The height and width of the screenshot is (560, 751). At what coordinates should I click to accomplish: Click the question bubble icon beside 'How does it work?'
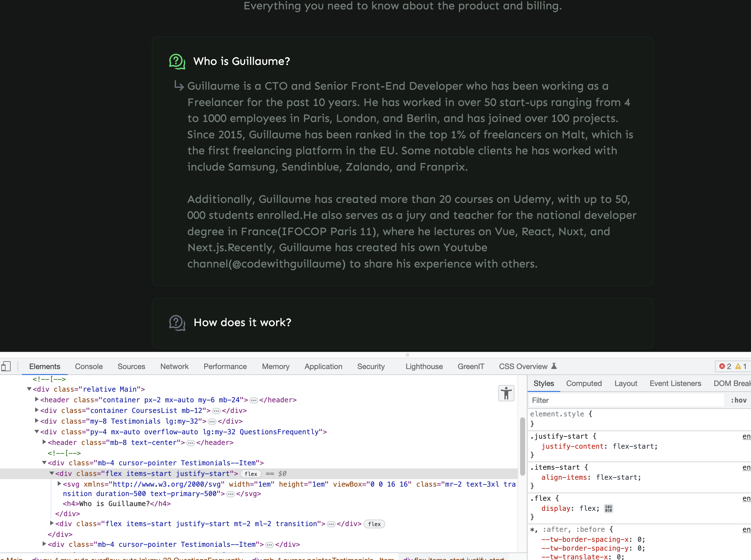click(177, 323)
